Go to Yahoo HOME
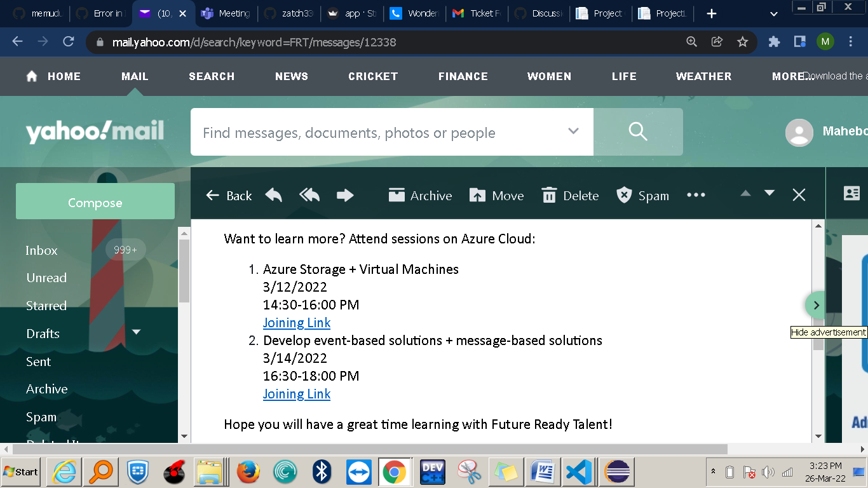This screenshot has height=488, width=868. tap(53, 76)
